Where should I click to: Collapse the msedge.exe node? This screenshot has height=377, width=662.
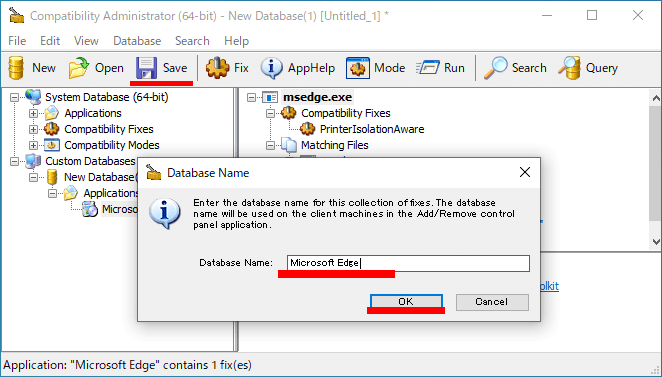point(252,98)
